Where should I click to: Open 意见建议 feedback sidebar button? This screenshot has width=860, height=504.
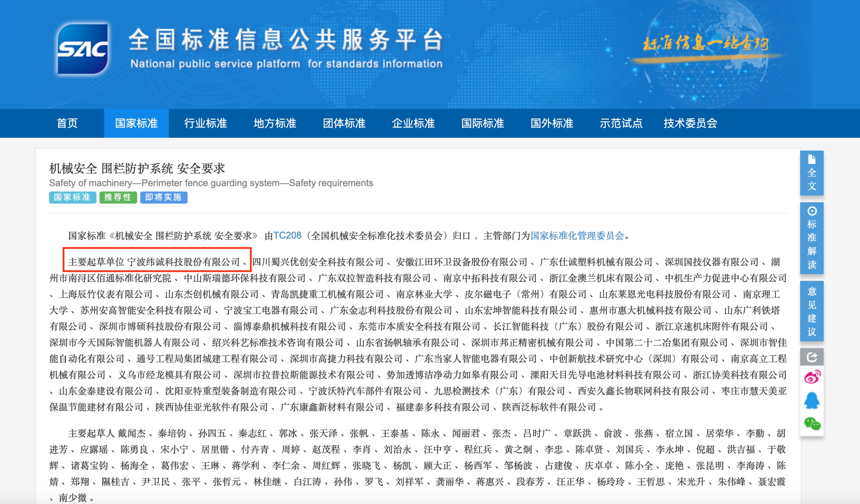811,311
